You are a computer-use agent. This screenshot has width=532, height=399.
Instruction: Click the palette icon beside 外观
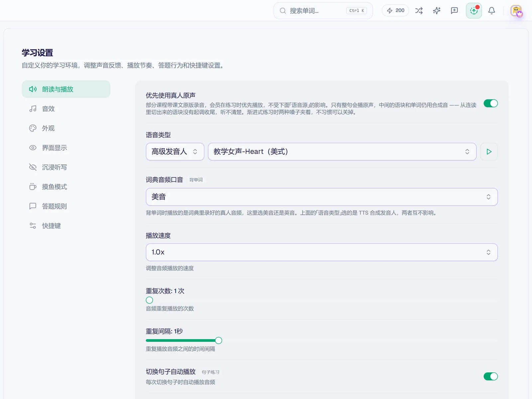click(33, 128)
